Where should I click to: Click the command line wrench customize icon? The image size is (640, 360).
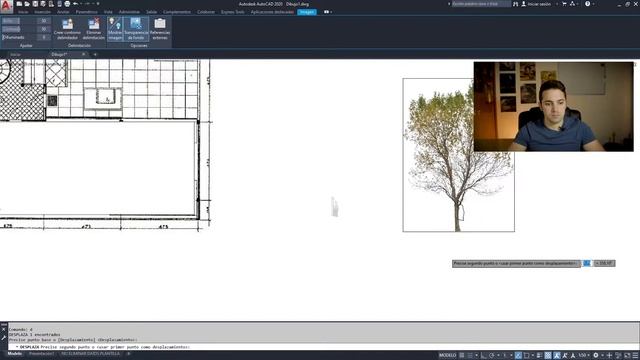(4, 338)
